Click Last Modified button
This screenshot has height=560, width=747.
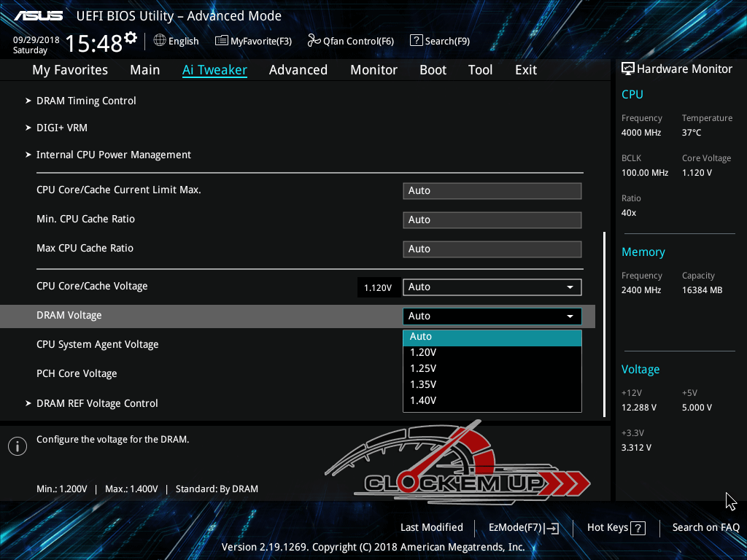pyautogui.click(x=431, y=528)
